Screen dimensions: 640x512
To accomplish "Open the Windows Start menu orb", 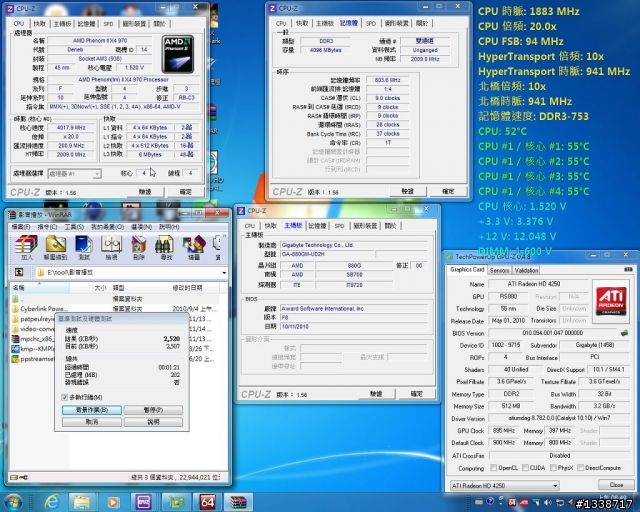I will (x=15, y=500).
